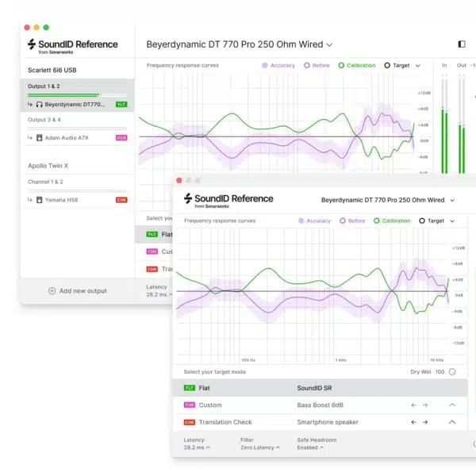Click speaker icon beside Yamaha HS8

tap(39, 200)
